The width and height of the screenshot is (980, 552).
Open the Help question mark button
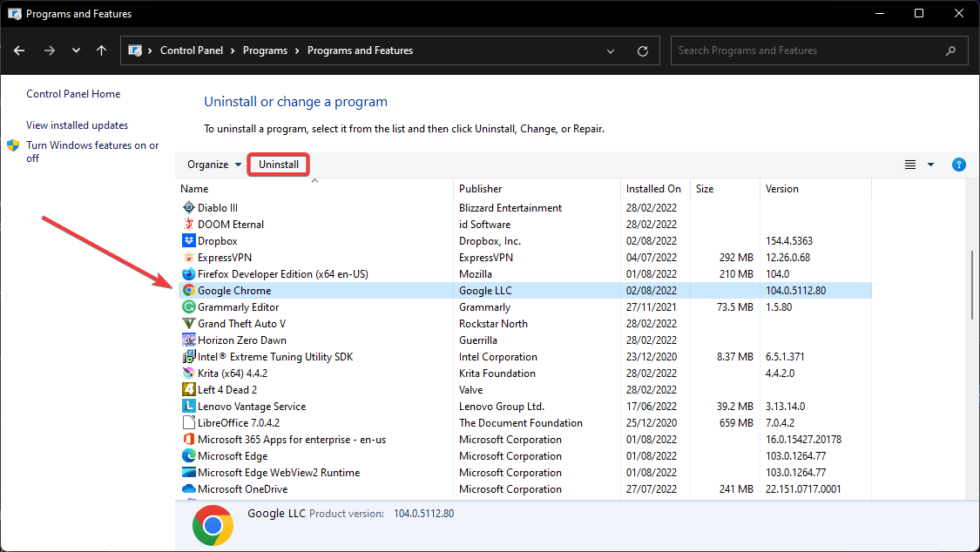[x=959, y=165]
